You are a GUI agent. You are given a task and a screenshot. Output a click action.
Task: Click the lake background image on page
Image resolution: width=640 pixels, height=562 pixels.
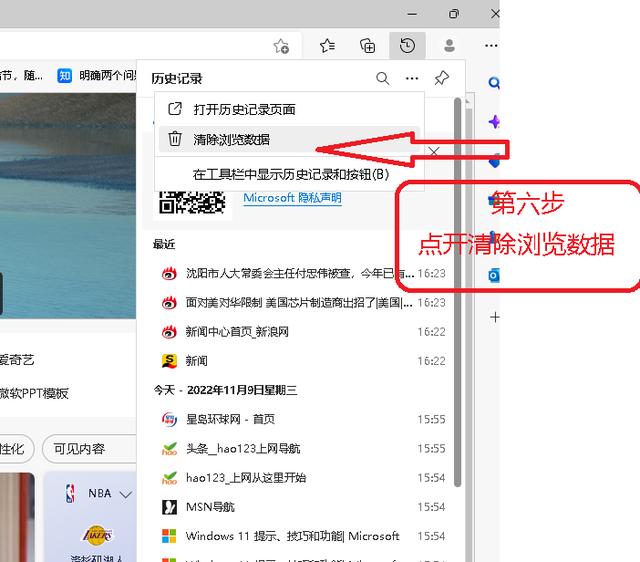(x=68, y=206)
